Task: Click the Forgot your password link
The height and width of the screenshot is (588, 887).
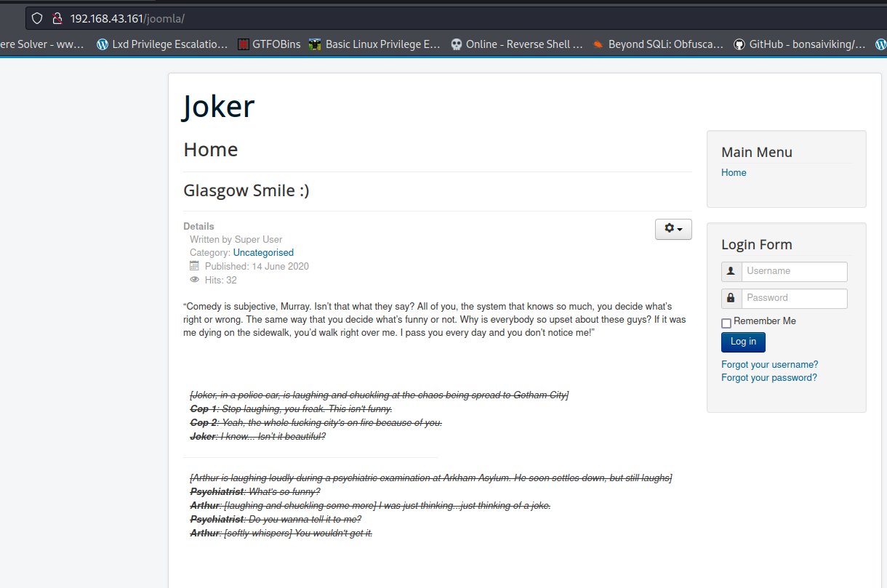Action: click(768, 378)
